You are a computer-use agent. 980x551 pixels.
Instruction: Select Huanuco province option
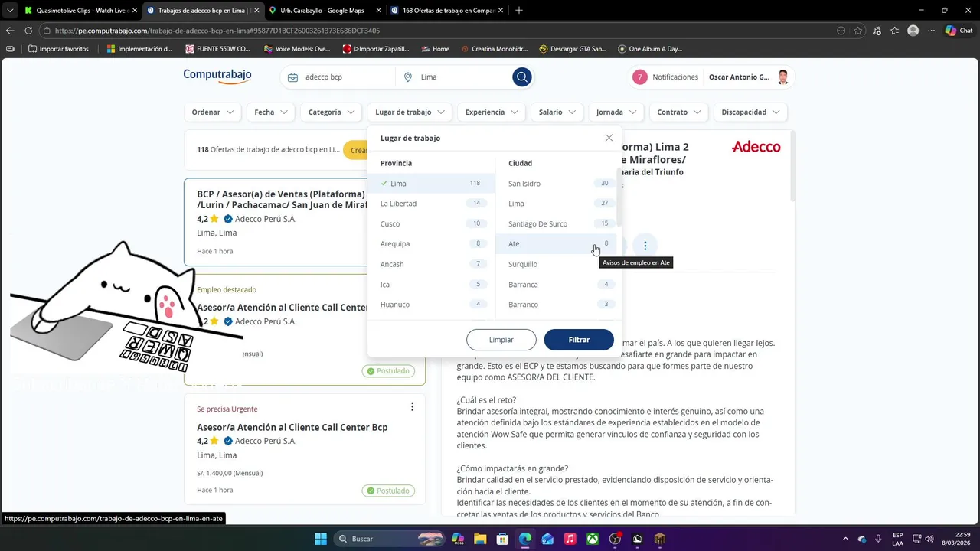click(431, 304)
